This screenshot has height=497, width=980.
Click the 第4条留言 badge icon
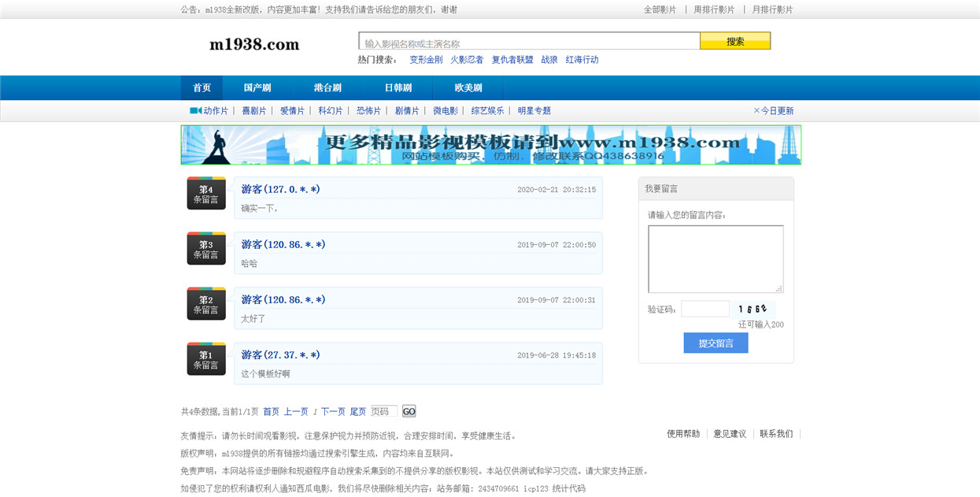pos(206,193)
